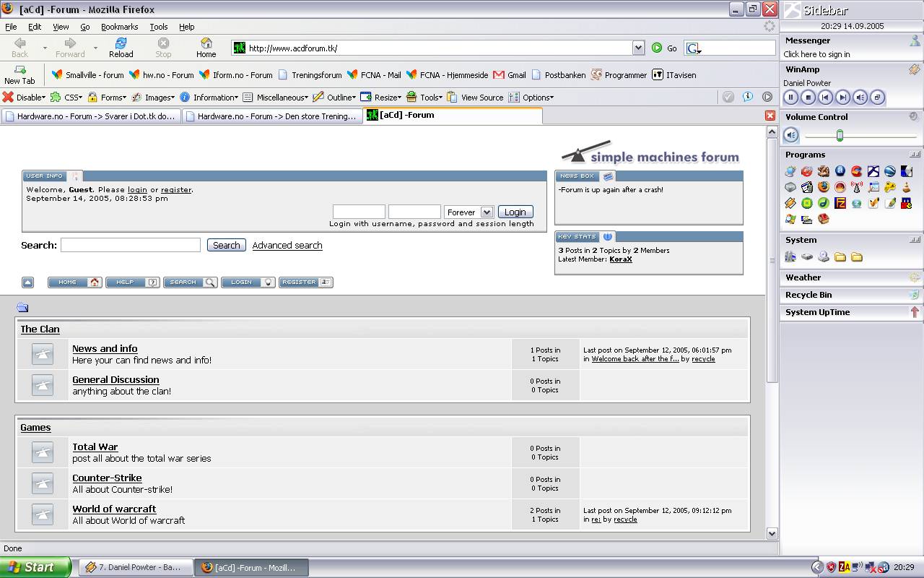Open the Resize developer menu
Image resolution: width=924 pixels, height=578 pixels.
point(381,98)
